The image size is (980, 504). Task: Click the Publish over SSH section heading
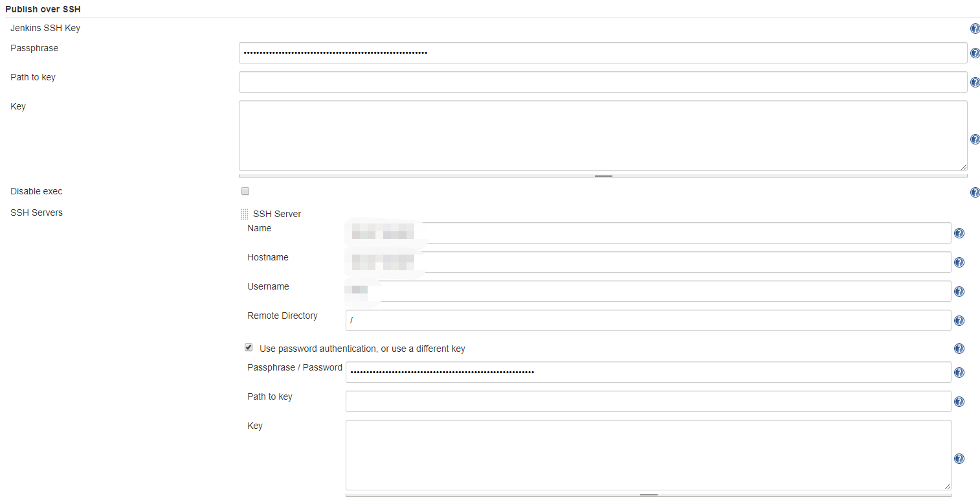point(43,9)
